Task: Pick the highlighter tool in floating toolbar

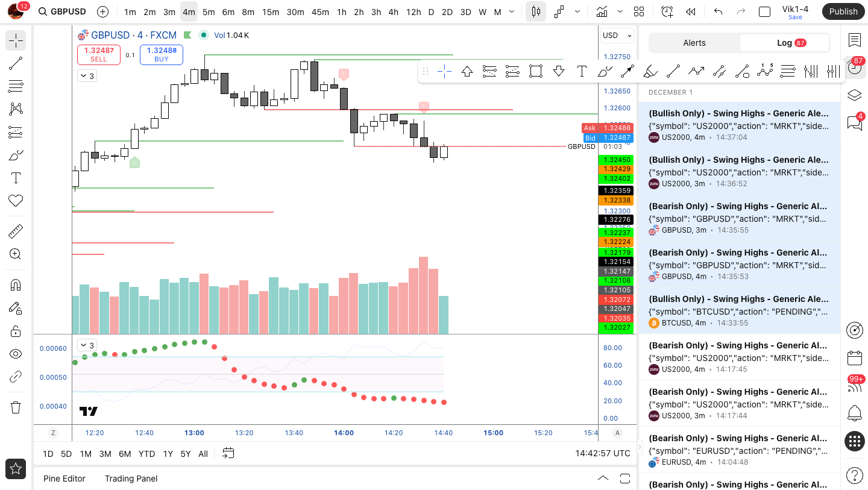Action: click(650, 72)
